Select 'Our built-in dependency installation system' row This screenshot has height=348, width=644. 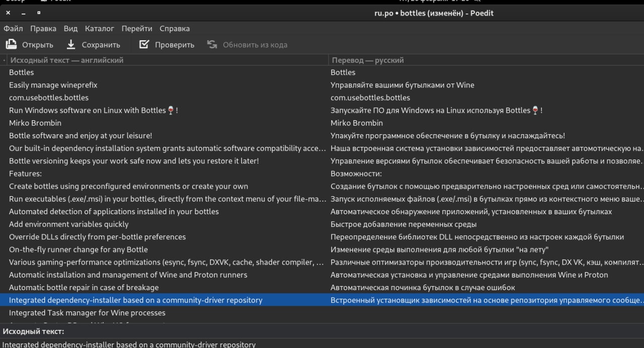pos(322,148)
